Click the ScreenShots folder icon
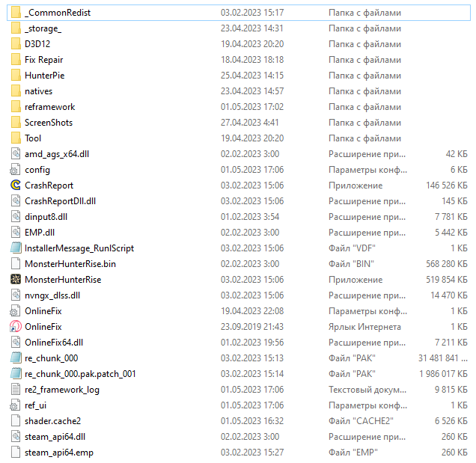Image resolution: width=476 pixels, height=463 pixels. click(x=16, y=123)
